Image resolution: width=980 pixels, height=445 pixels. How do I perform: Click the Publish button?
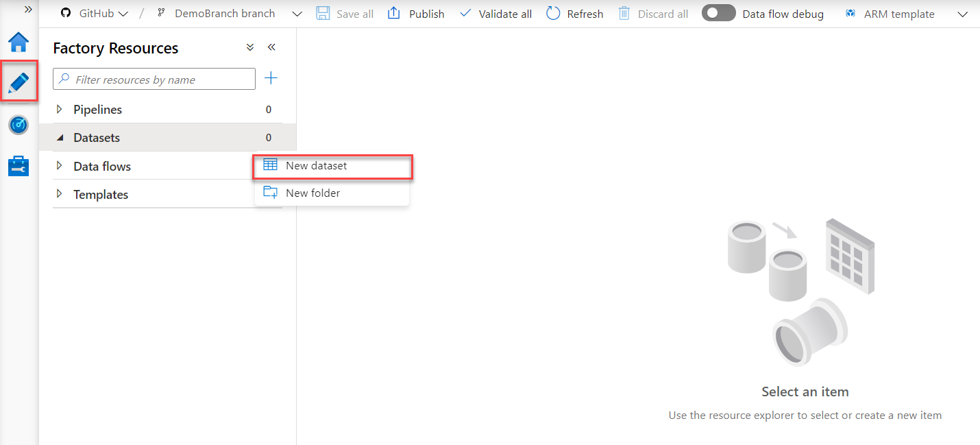pyautogui.click(x=416, y=14)
